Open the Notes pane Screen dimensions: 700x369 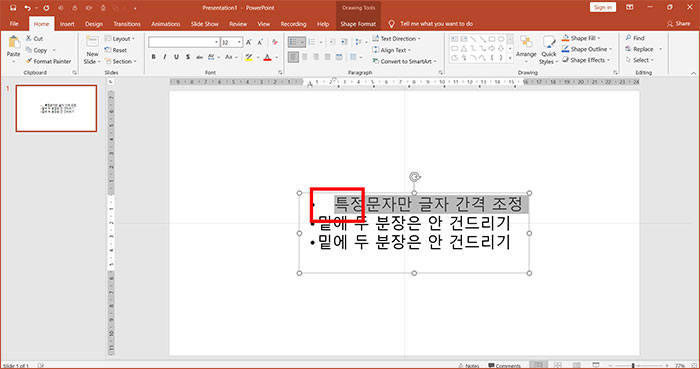coord(469,365)
